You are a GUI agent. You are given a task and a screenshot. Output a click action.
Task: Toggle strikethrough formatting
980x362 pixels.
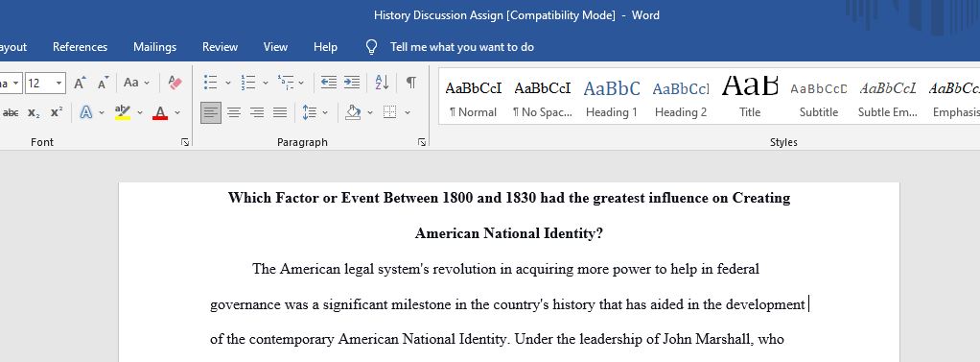(11, 112)
